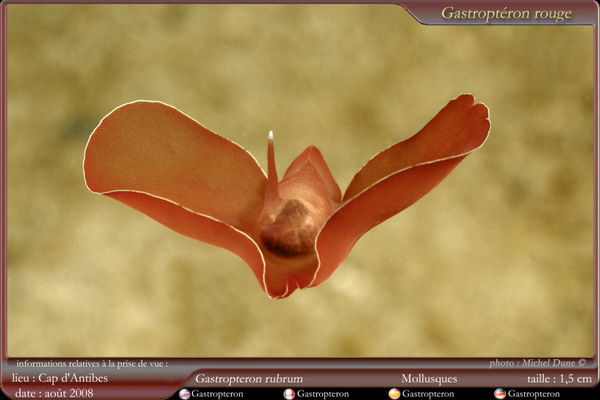Click the 'informations relatives à la prise de vue' heading
Image resolution: width=600 pixels, height=400 pixels.
(92, 364)
